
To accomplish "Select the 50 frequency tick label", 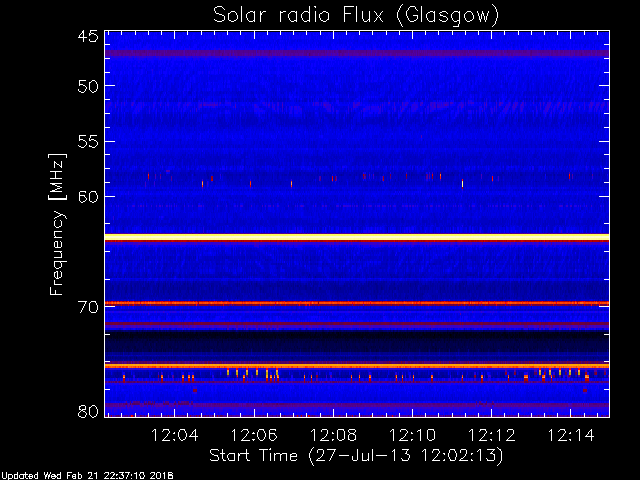I will (x=88, y=86).
